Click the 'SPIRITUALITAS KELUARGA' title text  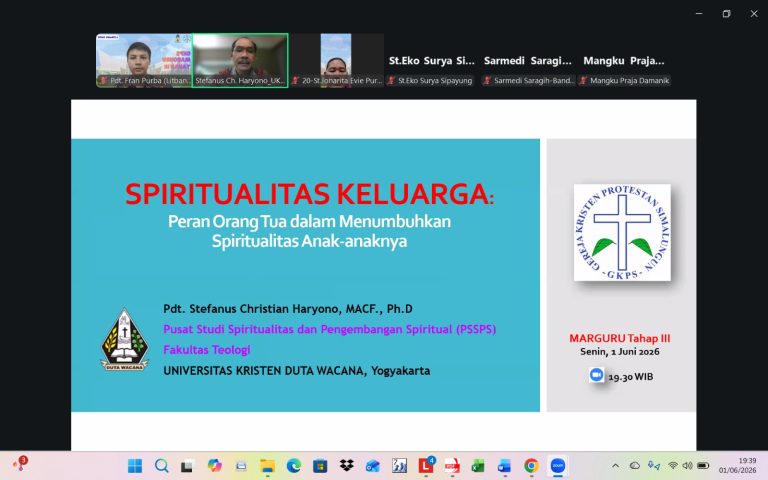point(310,194)
